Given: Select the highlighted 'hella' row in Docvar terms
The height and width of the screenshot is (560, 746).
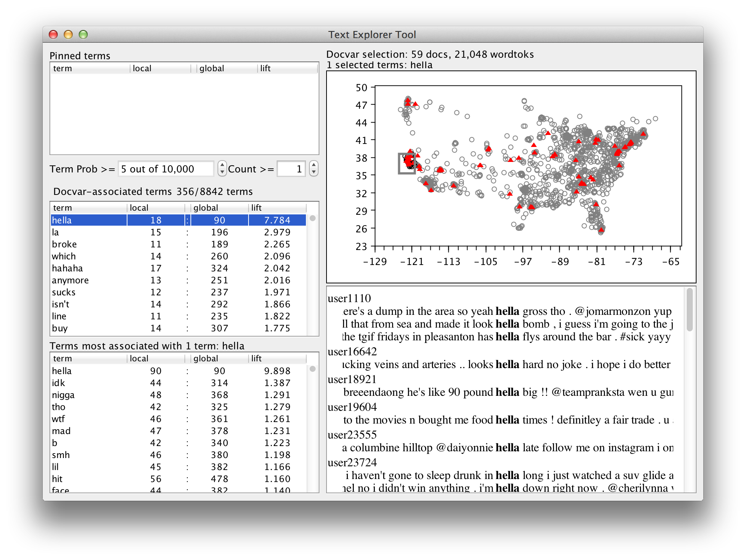Looking at the screenshot, I should coord(178,220).
